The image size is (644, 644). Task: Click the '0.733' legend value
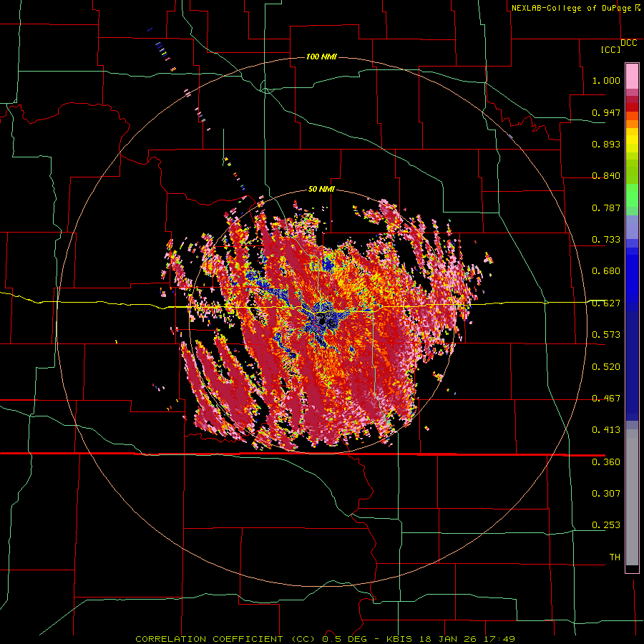[x=606, y=240]
